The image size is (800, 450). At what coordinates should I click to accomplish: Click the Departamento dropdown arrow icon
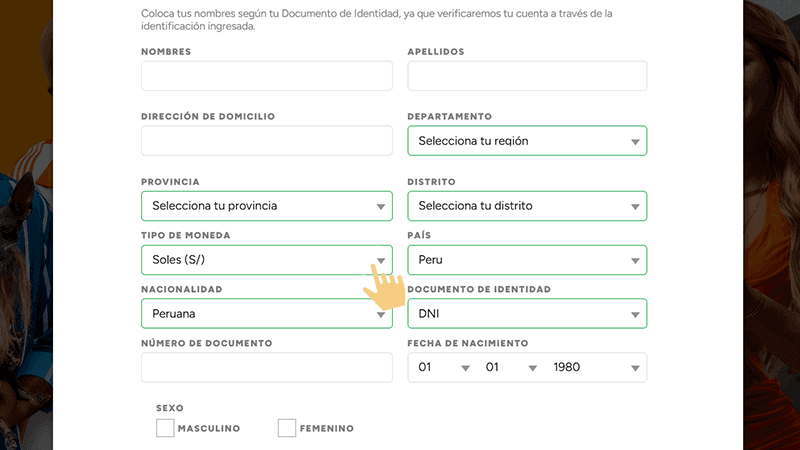pos(635,142)
